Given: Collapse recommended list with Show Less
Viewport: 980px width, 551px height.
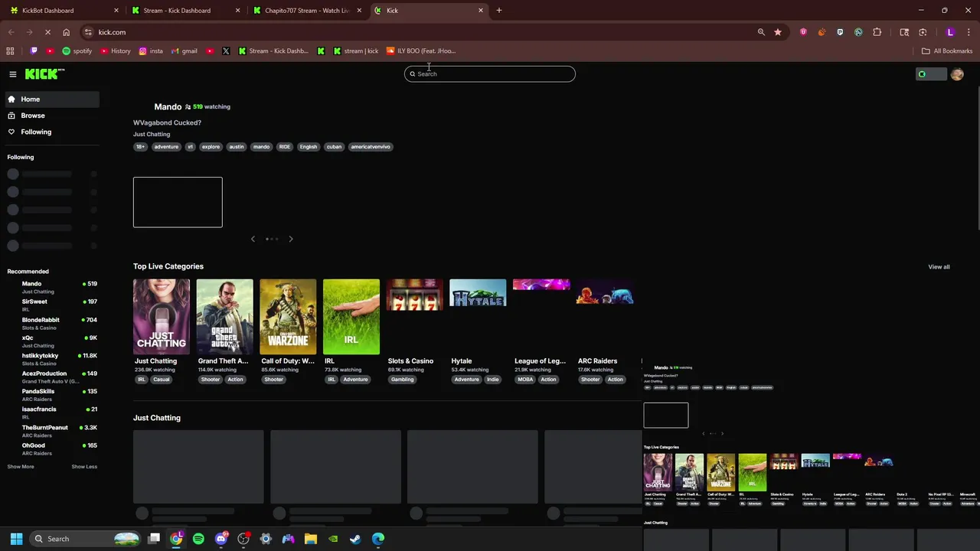Looking at the screenshot, I should pyautogui.click(x=84, y=467).
